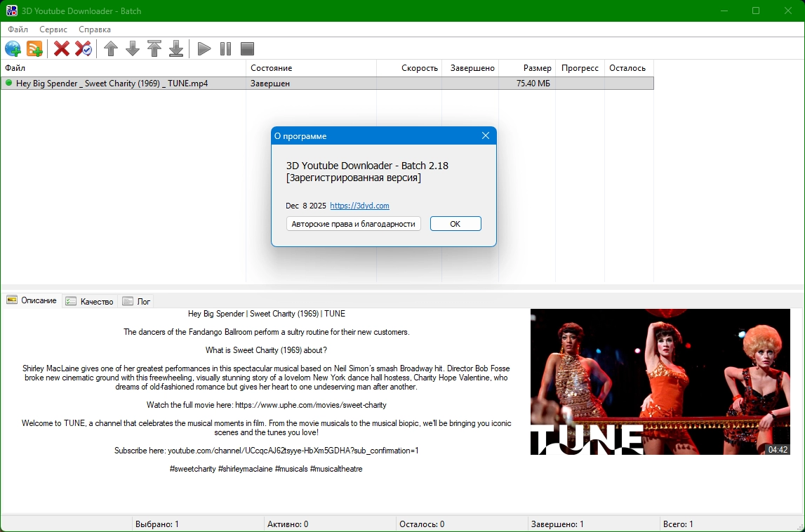Open the Справка menu

95,29
